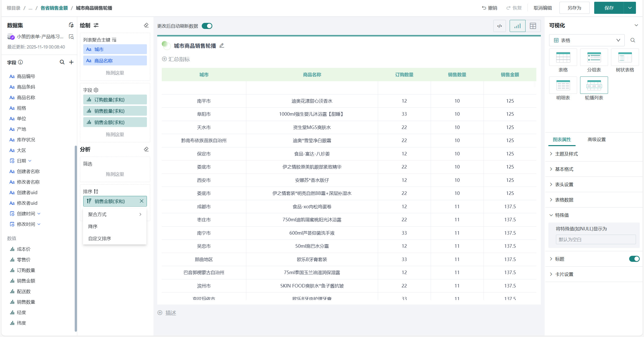Click the search icon in the 可视化 panel
This screenshot has width=644, height=337.
click(x=633, y=40)
